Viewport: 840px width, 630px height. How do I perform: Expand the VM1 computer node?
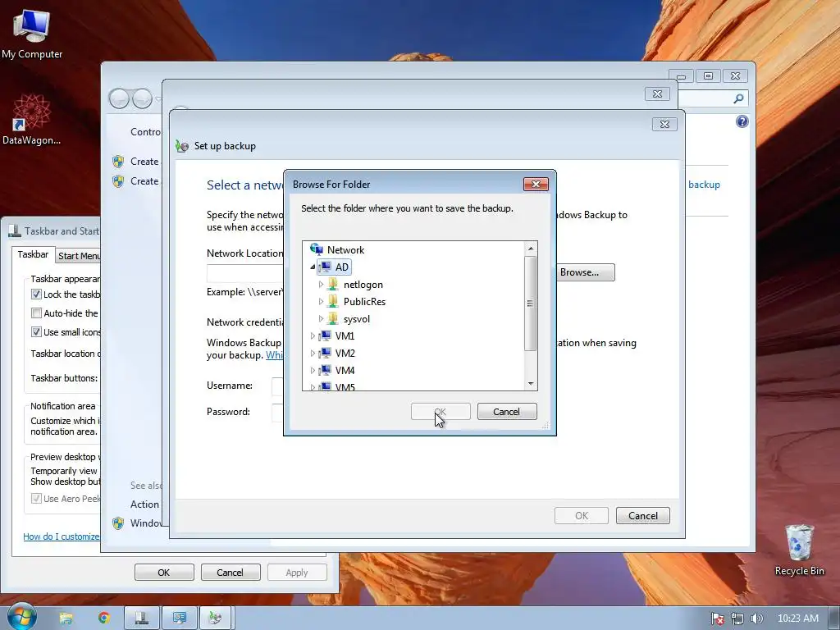(313, 336)
